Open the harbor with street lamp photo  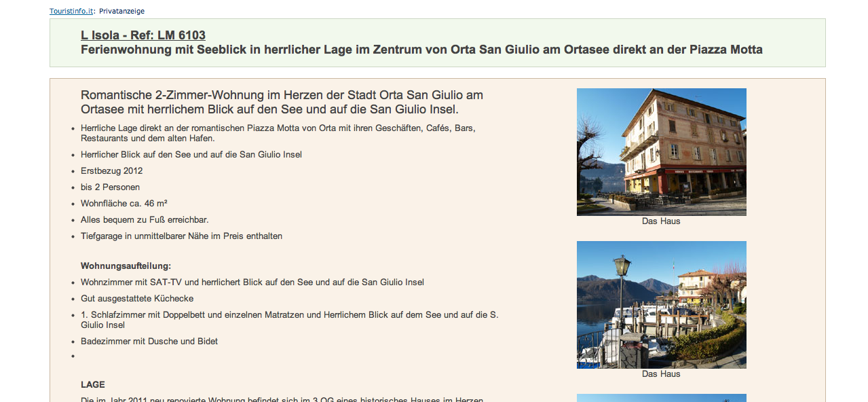click(661, 304)
